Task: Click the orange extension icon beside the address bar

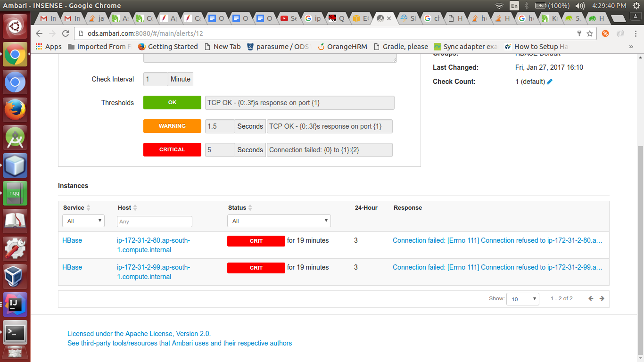Action: (605, 33)
